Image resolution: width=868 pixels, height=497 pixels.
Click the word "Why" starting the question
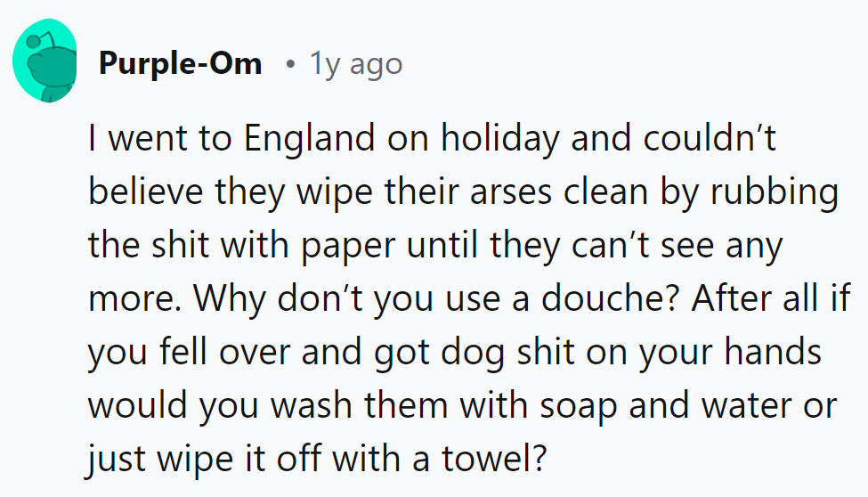point(217,300)
